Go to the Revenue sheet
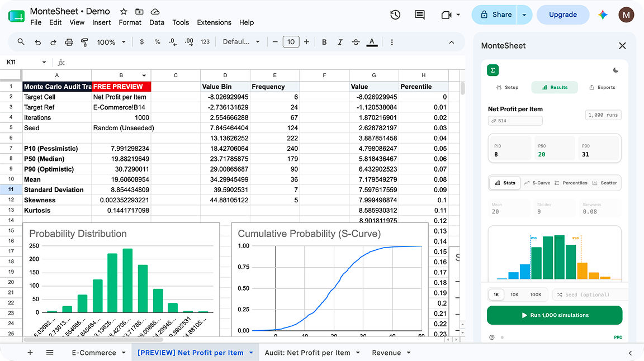Screen dimensions: 644x361 (x=386, y=353)
